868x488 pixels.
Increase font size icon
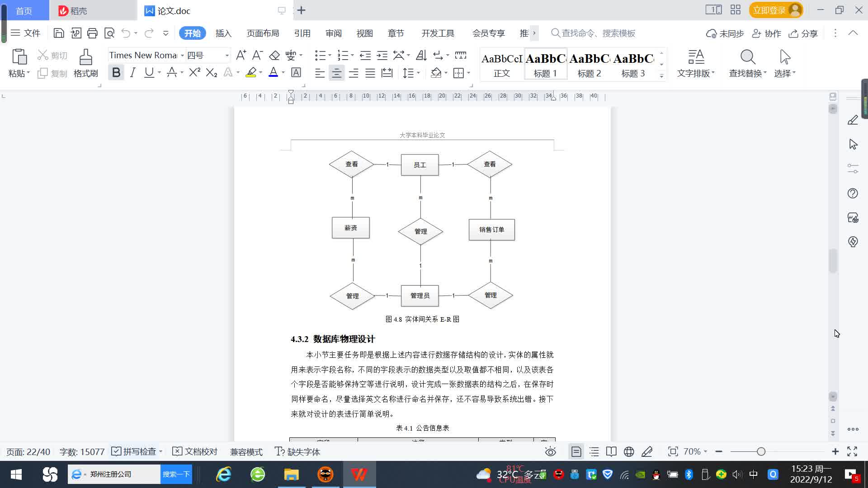pyautogui.click(x=241, y=55)
